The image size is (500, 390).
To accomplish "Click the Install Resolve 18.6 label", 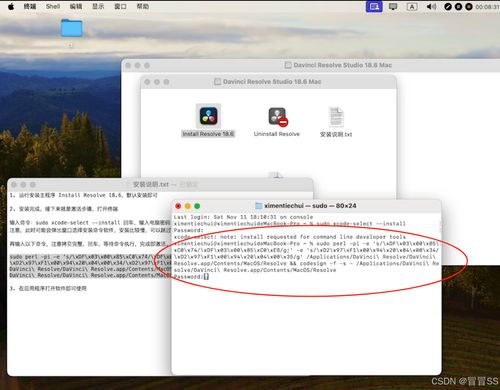I will (208, 134).
